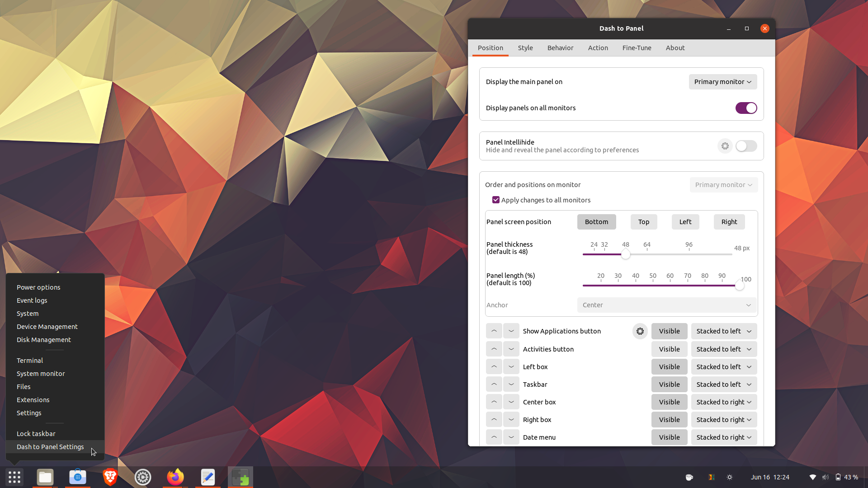Click the muted volume icon in the tray
This screenshot has height=488, width=868.
(826, 477)
